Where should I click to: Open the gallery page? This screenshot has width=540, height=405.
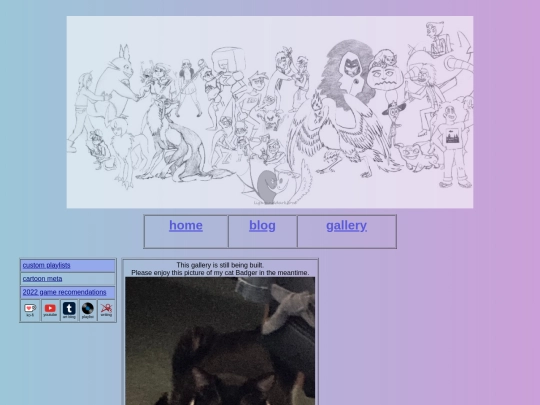pos(346,226)
